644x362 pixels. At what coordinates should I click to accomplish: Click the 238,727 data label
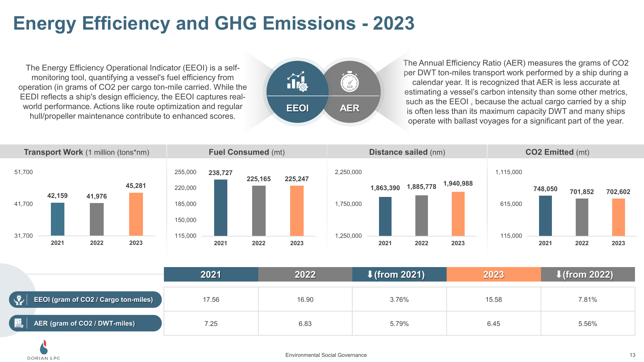click(221, 173)
